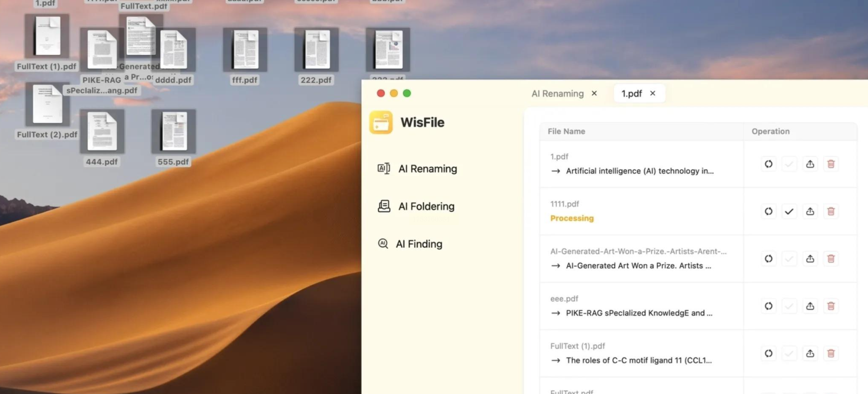Click original file name eee.pdf in list
868x394 pixels.
point(564,299)
